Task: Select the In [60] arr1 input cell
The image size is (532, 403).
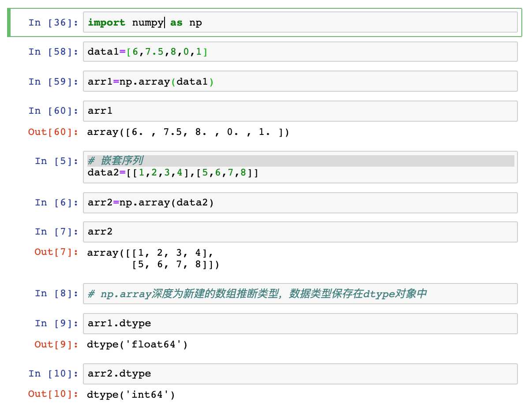Action: click(300, 111)
